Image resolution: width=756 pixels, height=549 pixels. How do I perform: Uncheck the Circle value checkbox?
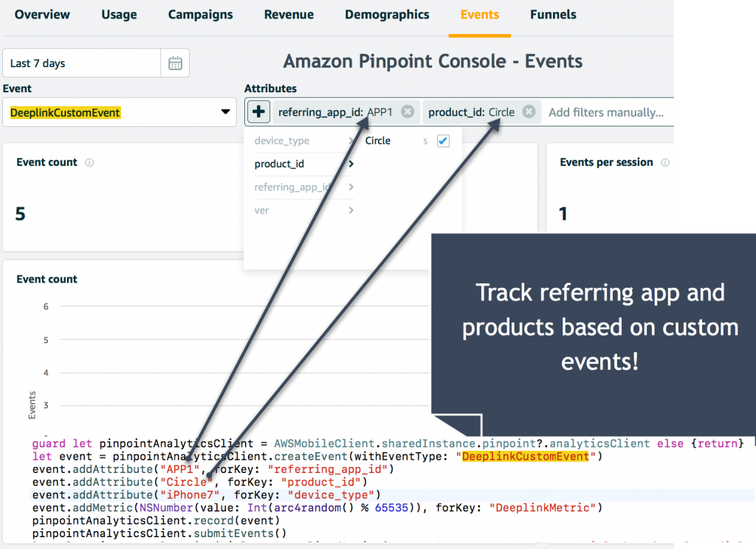443,141
